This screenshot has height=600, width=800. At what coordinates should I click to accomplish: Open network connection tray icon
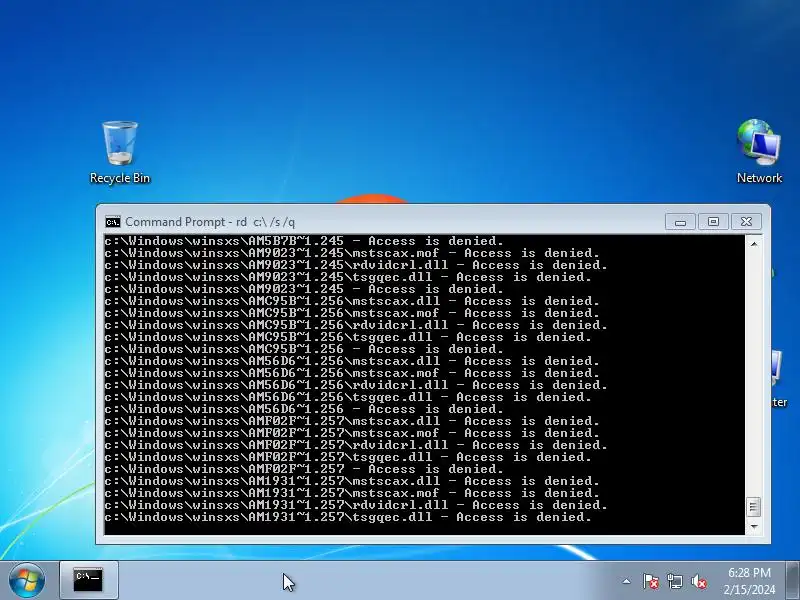pos(674,581)
